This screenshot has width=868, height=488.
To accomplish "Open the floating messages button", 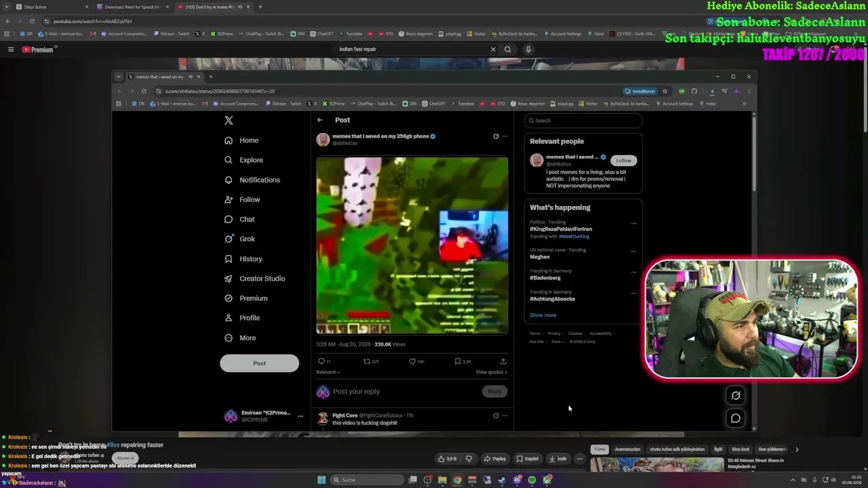I will [736, 418].
